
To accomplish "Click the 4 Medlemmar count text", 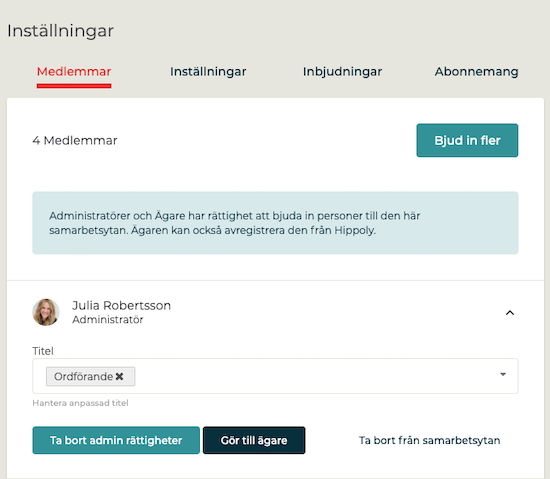I will [75, 141].
